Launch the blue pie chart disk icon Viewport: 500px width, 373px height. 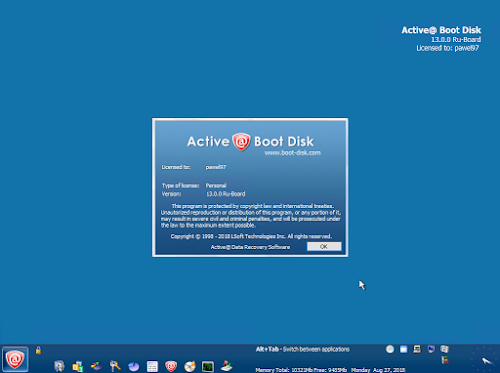click(x=134, y=366)
